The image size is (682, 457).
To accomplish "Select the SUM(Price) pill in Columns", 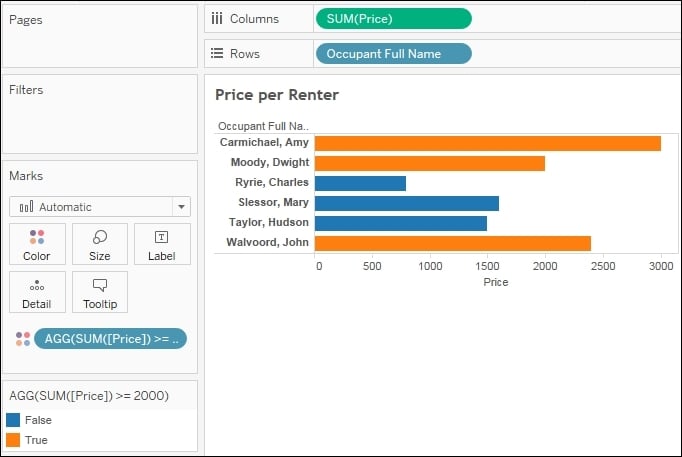I will (394, 19).
